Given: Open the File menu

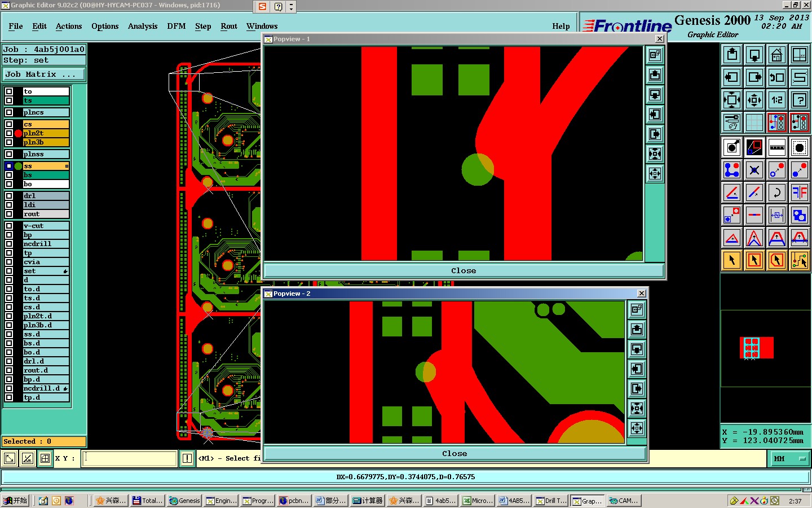Looking at the screenshot, I should 16,26.
